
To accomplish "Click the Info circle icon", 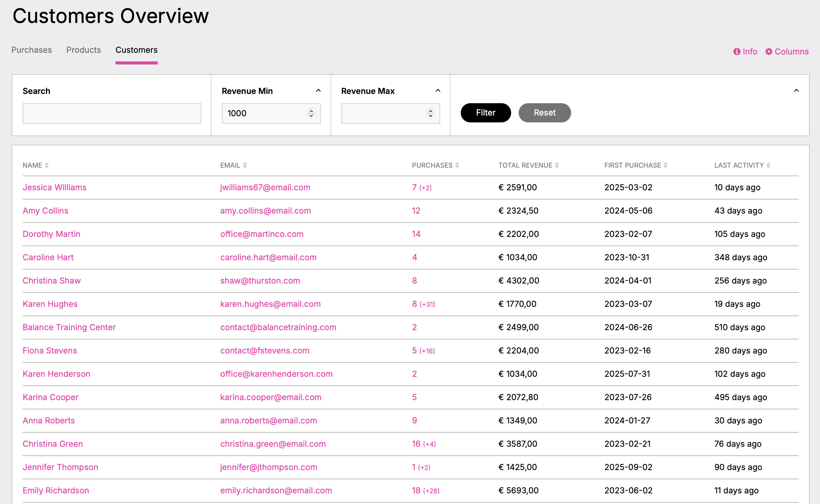I will click(737, 51).
